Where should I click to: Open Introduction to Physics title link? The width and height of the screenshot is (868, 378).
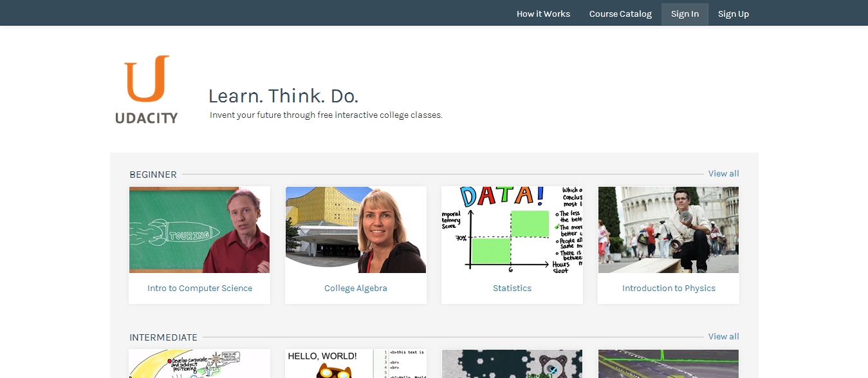pyautogui.click(x=669, y=288)
